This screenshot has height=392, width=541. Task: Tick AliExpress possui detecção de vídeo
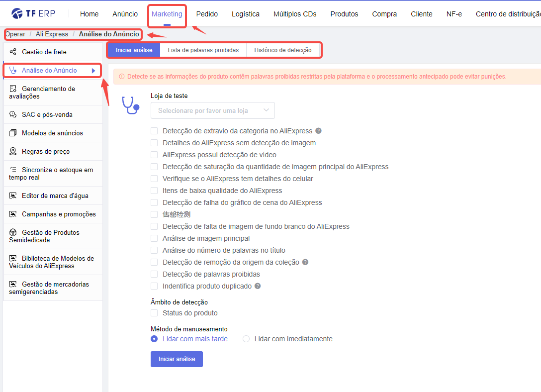pyautogui.click(x=154, y=155)
